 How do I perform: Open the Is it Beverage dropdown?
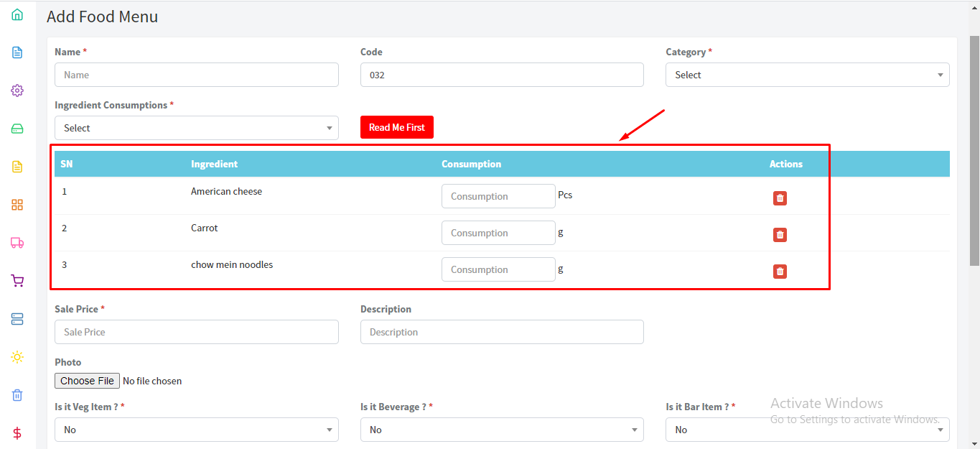coord(501,430)
